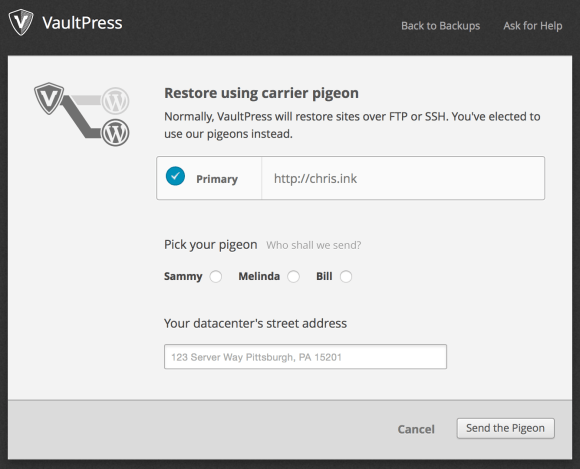Open the Ask for Help link
The height and width of the screenshot is (469, 580).
point(533,26)
